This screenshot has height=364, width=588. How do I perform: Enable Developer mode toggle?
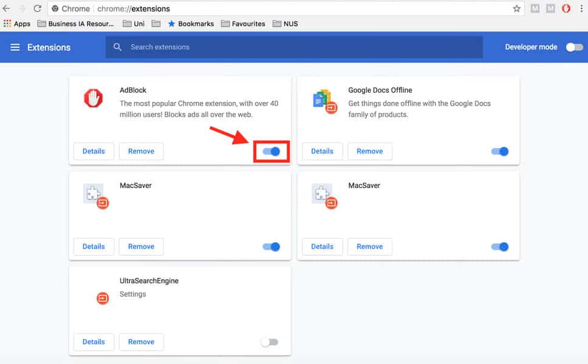pos(573,47)
